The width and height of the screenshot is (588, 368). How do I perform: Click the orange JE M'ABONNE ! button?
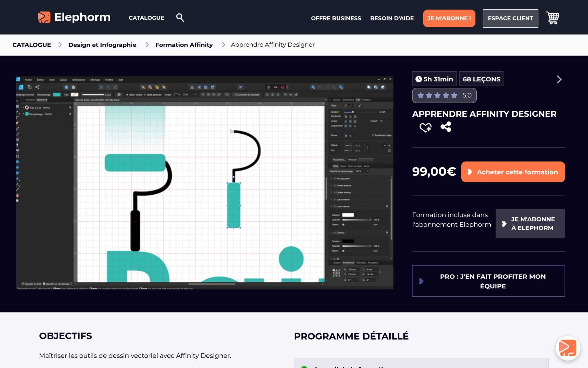point(449,18)
